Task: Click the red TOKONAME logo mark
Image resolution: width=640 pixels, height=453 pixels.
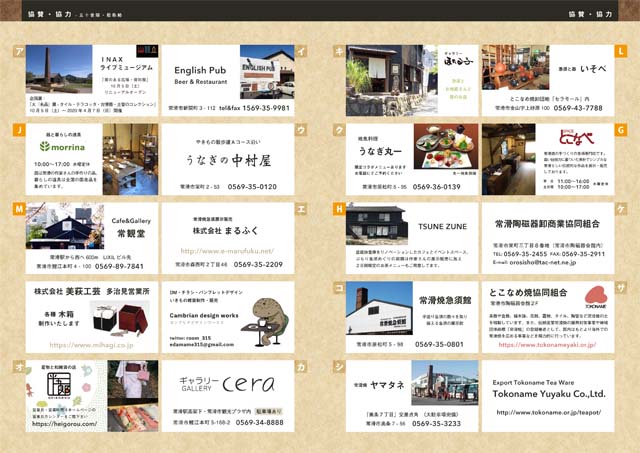Action: tap(596, 298)
